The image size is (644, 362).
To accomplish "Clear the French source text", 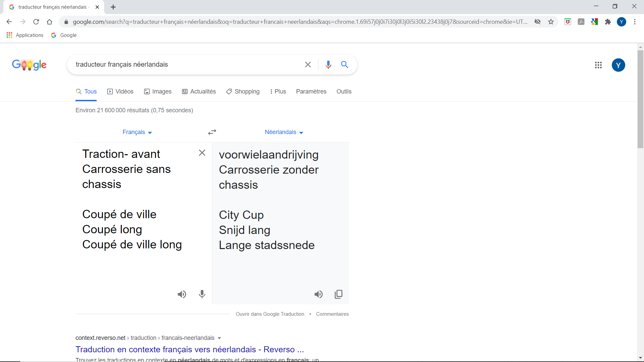I will pyautogui.click(x=202, y=153).
